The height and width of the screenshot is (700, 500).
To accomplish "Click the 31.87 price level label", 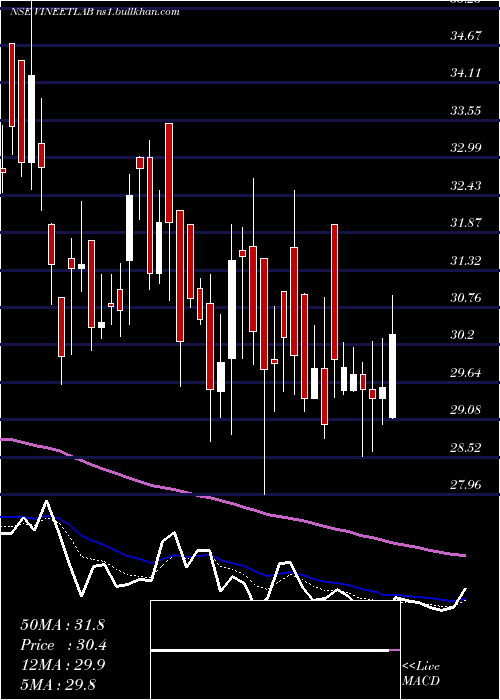I will click(x=466, y=223).
